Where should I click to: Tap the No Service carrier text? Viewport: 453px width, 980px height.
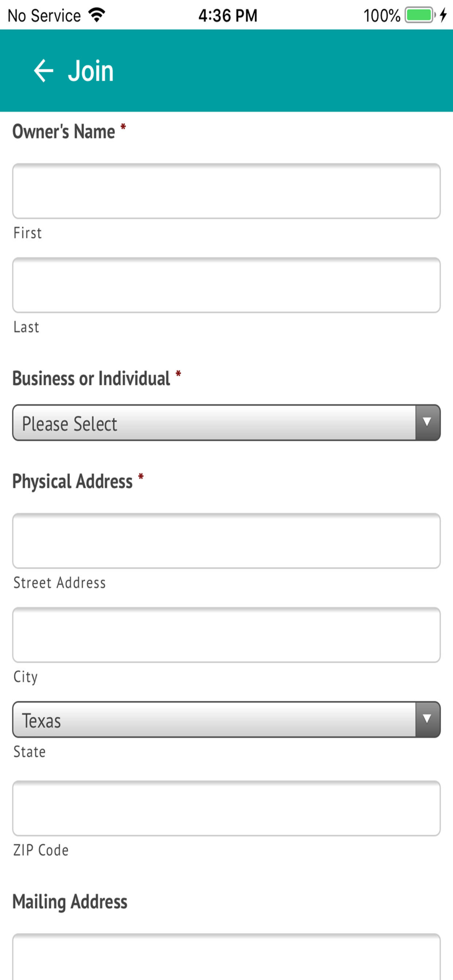tap(44, 16)
